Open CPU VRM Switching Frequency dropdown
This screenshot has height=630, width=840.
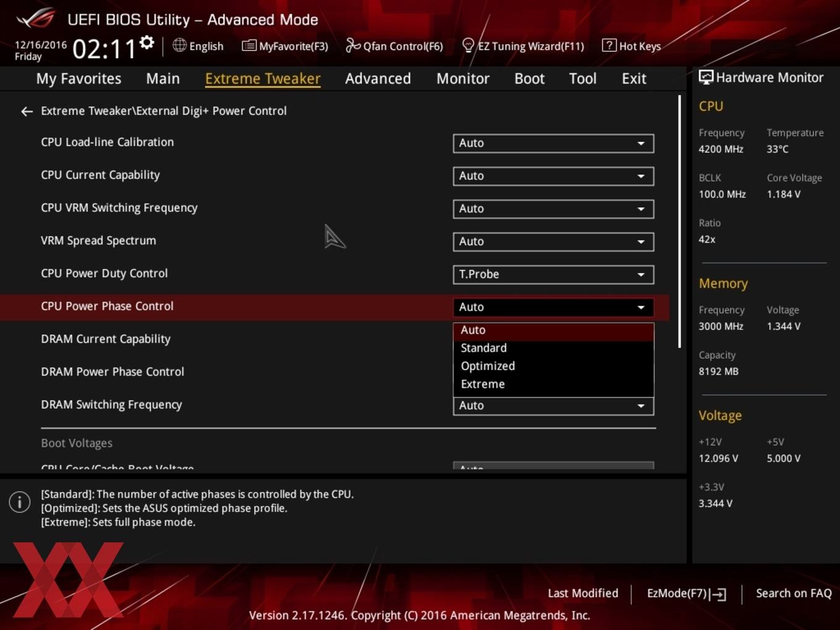click(553, 209)
